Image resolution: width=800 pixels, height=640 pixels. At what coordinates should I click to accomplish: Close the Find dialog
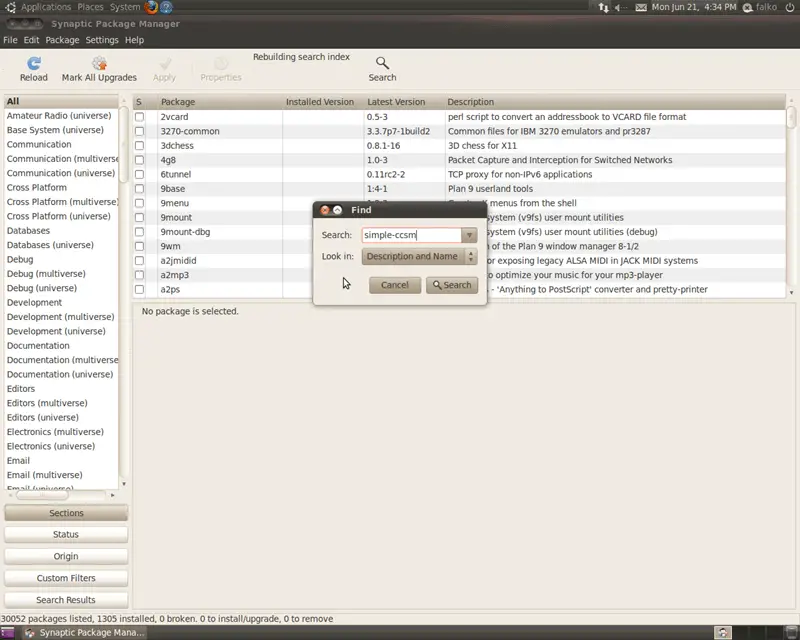coord(324,210)
